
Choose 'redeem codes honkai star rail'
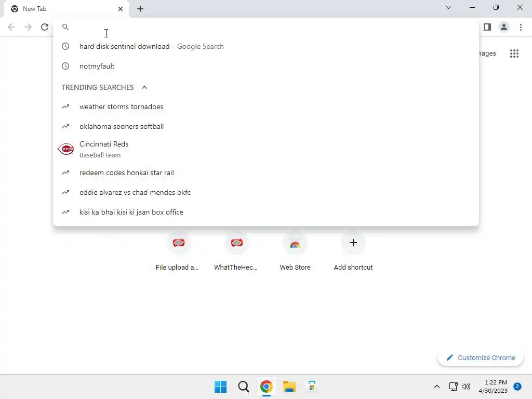(266, 172)
